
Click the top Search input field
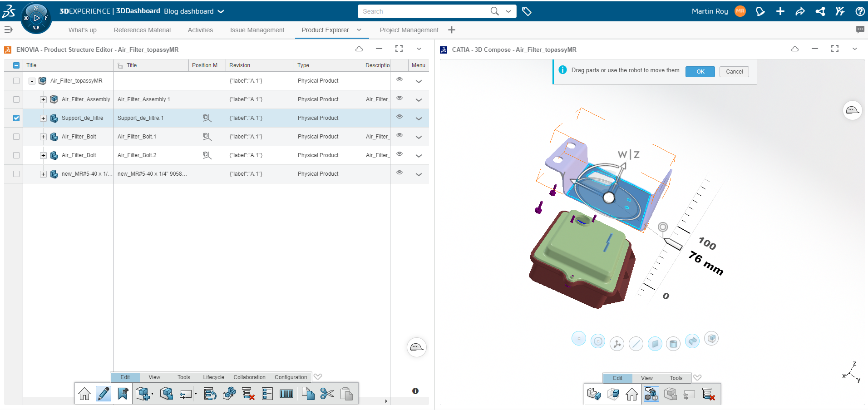[424, 11]
